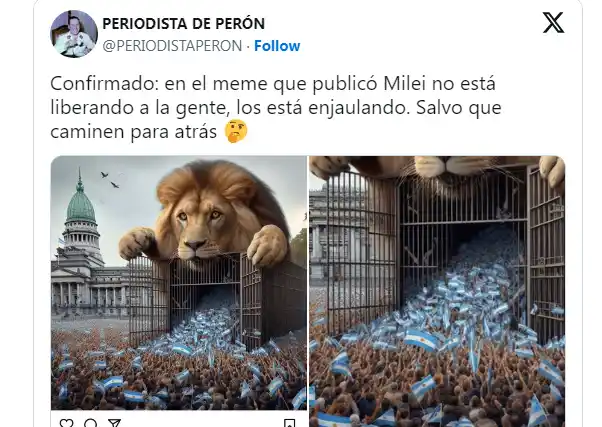Open the @PERIODISTAPERON handle link
Image resolution: width=602 pixels, height=427 pixels.
[172, 46]
